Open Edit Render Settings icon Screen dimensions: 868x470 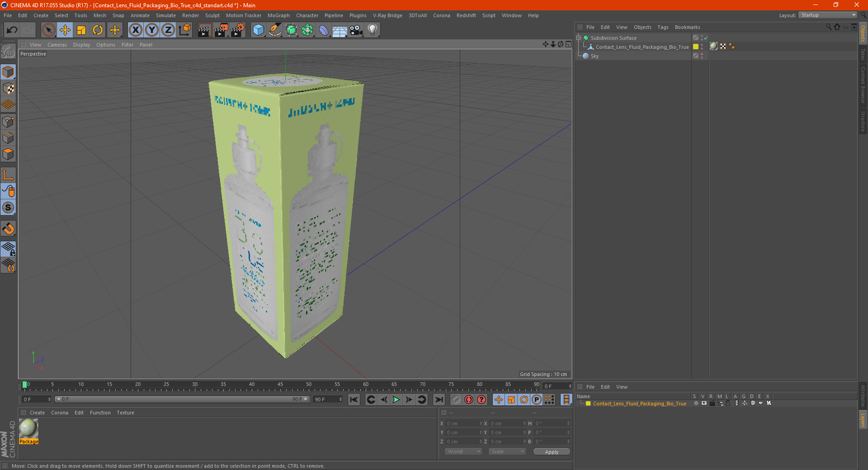[238, 30]
